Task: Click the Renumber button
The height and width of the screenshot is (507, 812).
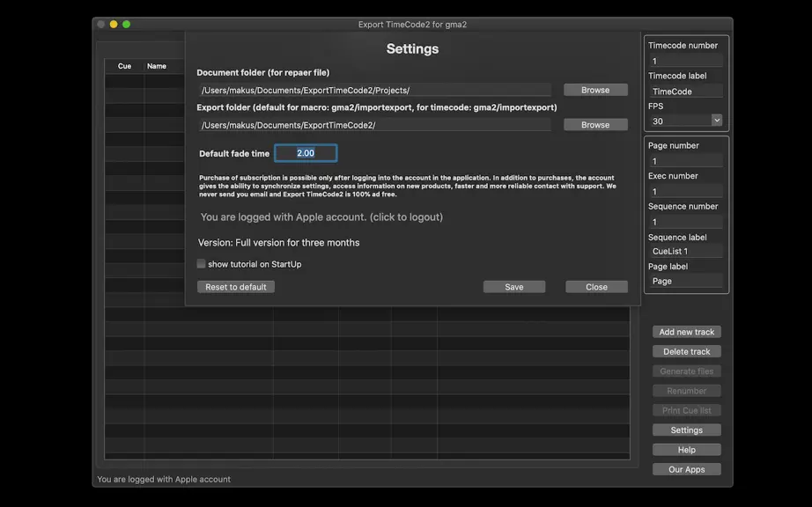Action: click(x=687, y=391)
